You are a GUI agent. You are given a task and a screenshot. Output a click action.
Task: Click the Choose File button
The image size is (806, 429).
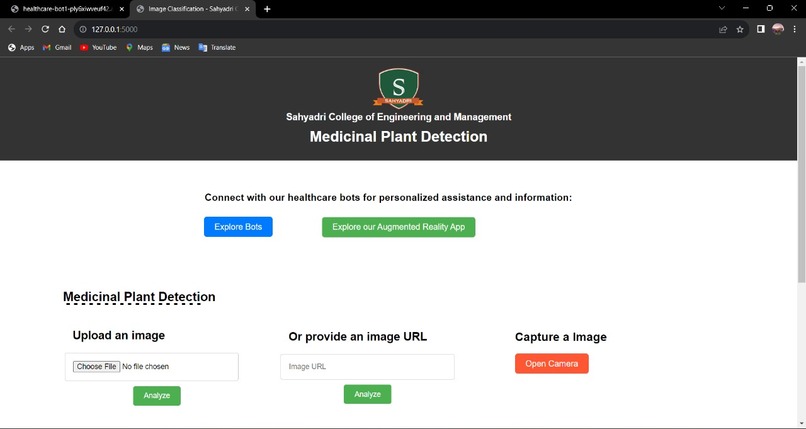point(96,366)
